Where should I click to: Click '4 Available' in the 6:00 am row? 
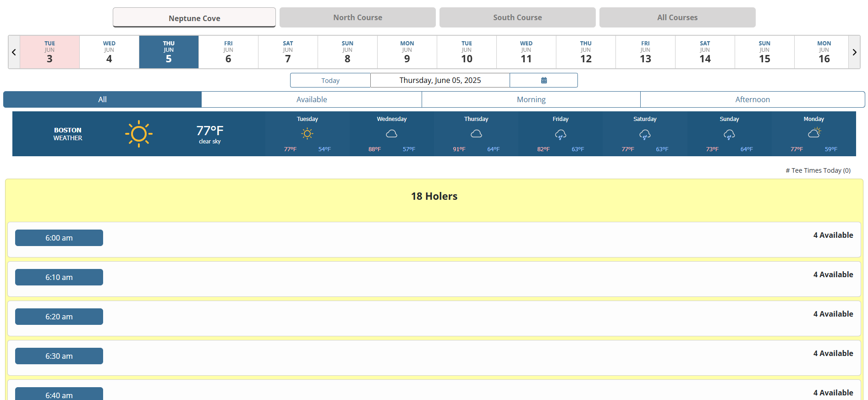[833, 235]
